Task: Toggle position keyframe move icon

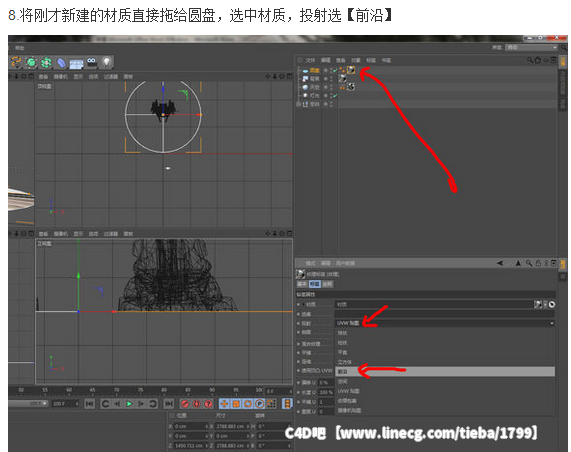Action: [224, 404]
